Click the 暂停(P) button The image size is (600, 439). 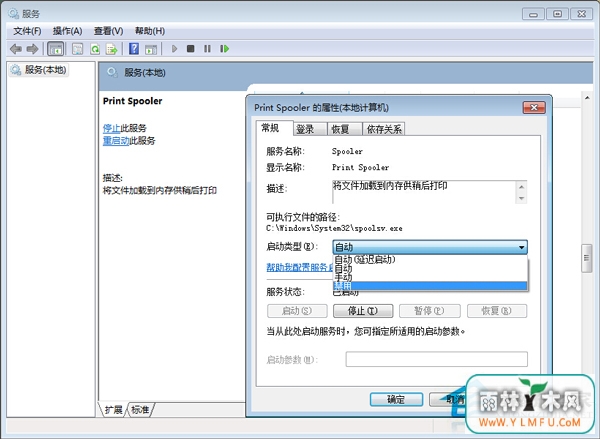point(429,311)
